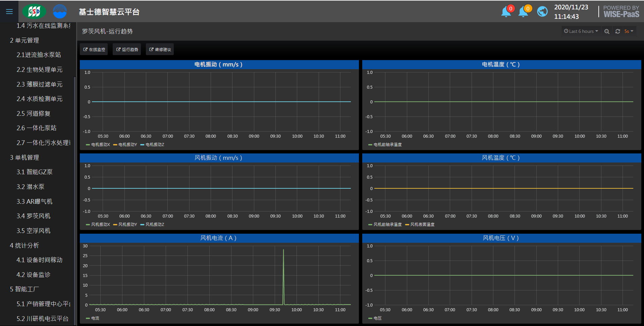Select 3.4 罗茨风机 in sidebar

point(34,216)
